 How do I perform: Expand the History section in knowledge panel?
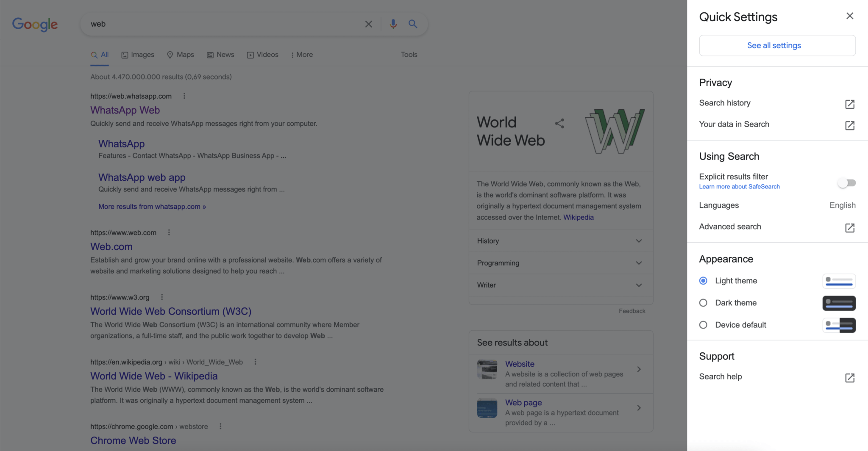(639, 241)
